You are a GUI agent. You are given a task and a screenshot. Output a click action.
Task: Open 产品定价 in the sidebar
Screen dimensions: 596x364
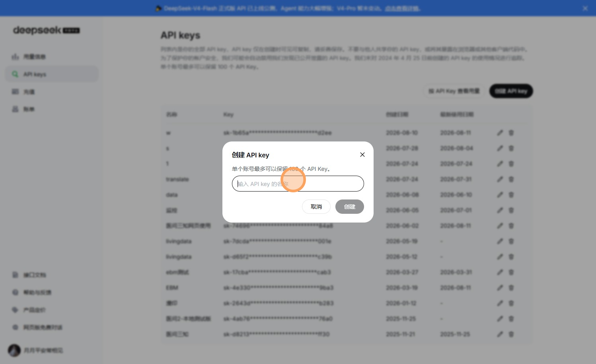coord(52,310)
